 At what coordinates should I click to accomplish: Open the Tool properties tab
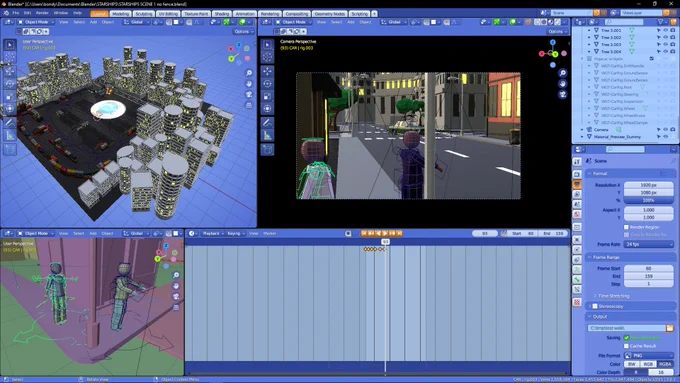(x=577, y=162)
